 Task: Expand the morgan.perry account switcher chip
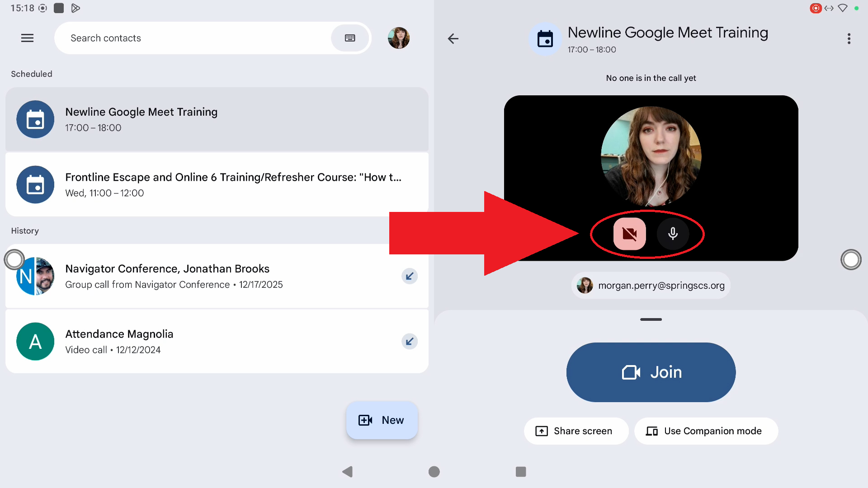pos(651,286)
